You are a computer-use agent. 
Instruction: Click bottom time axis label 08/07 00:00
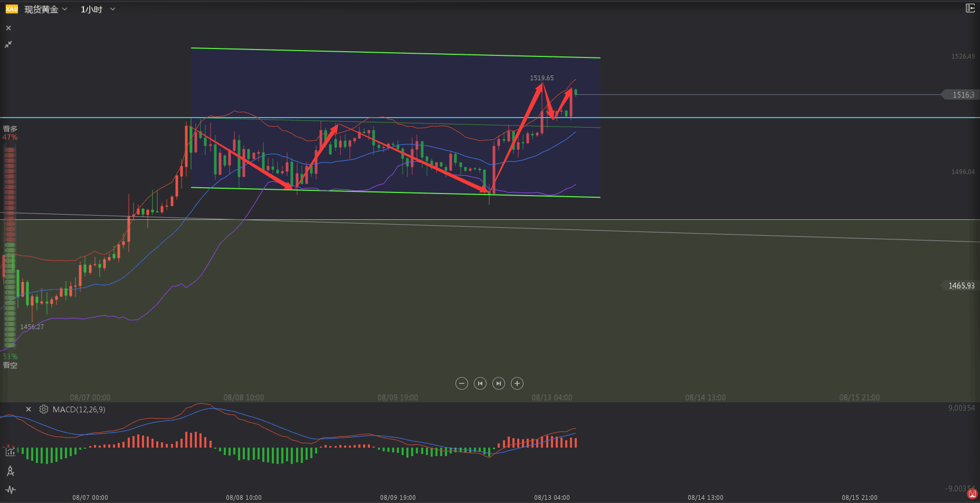click(x=90, y=498)
